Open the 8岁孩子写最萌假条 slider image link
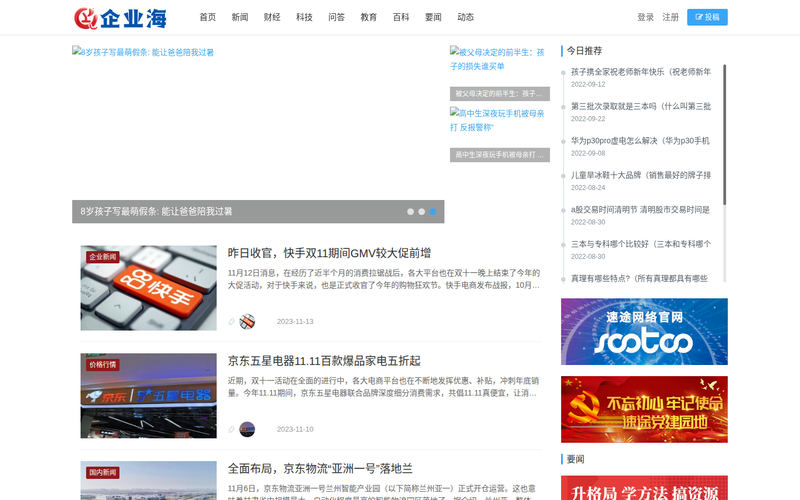Image resolution: width=800 pixels, height=500 pixels. pyautogui.click(x=143, y=52)
